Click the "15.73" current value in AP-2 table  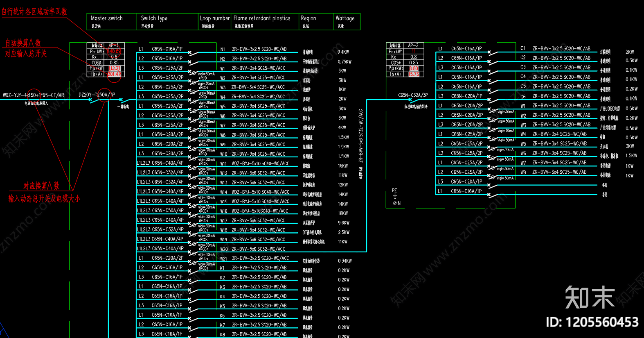pos(414,74)
